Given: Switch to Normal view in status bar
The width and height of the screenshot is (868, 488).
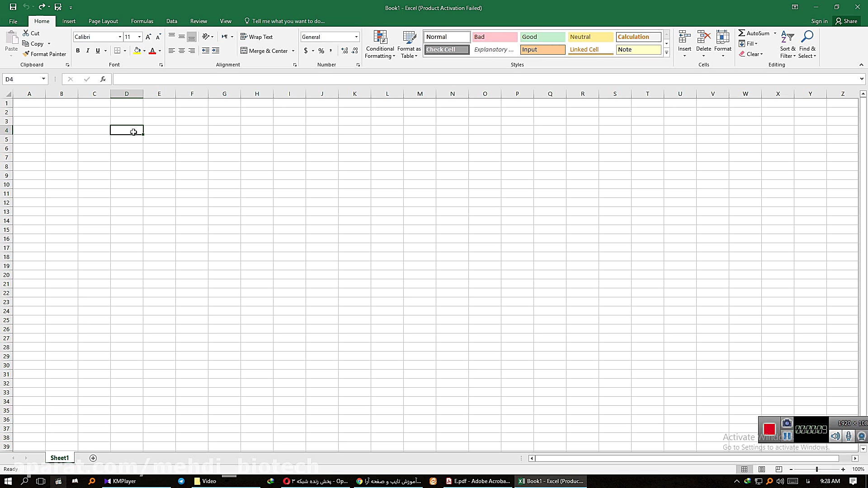Looking at the screenshot, I should [744, 469].
